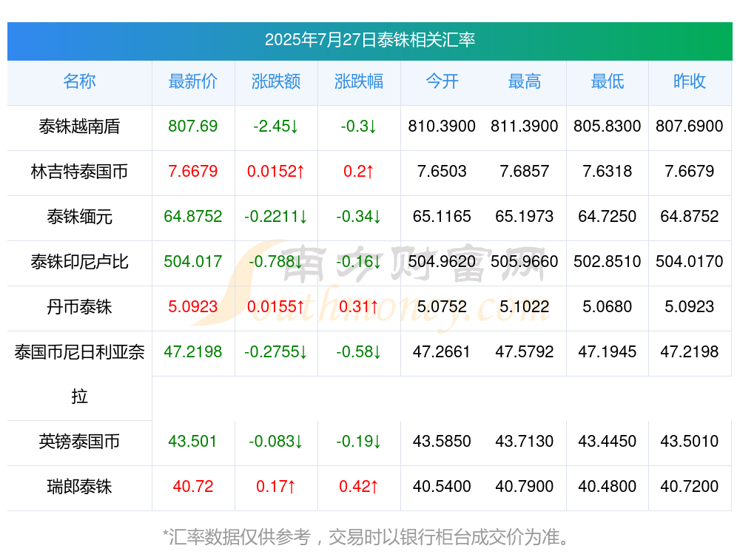
Task: Click the high value 43.7130
Action: (525, 442)
